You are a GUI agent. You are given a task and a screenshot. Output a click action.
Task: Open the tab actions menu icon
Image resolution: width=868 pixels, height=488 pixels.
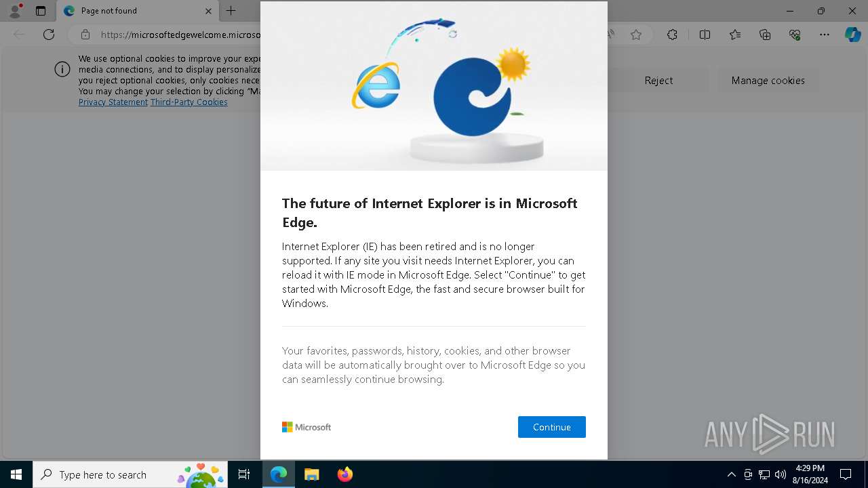(x=41, y=11)
